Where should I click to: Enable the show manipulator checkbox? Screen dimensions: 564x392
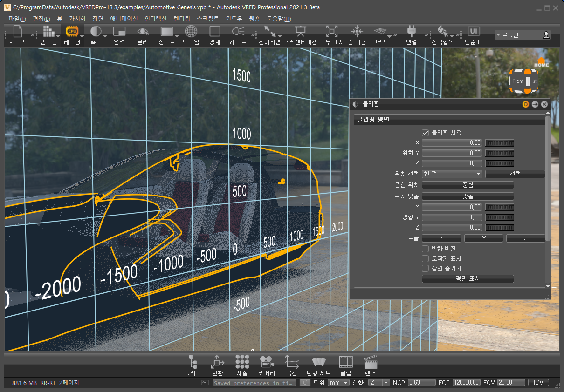425,258
